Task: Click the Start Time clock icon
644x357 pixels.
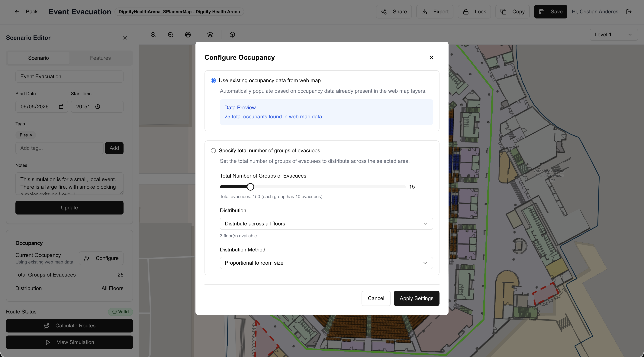Action: (98, 106)
